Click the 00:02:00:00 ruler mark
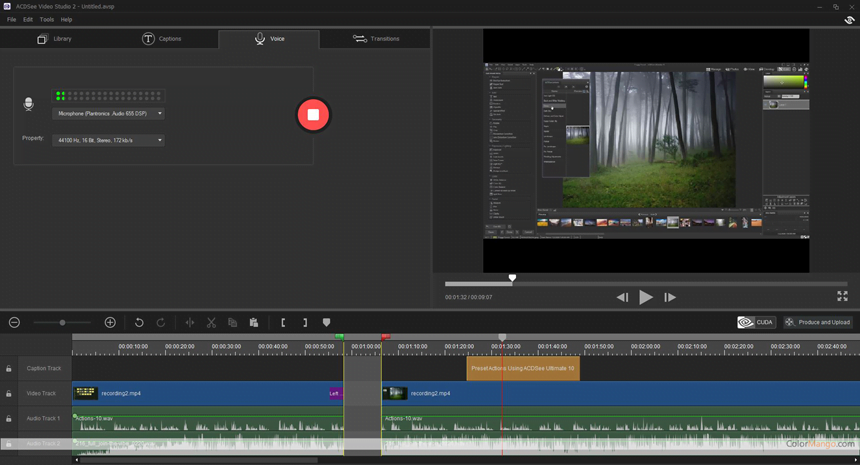This screenshot has width=860, height=465. pyautogui.click(x=645, y=347)
